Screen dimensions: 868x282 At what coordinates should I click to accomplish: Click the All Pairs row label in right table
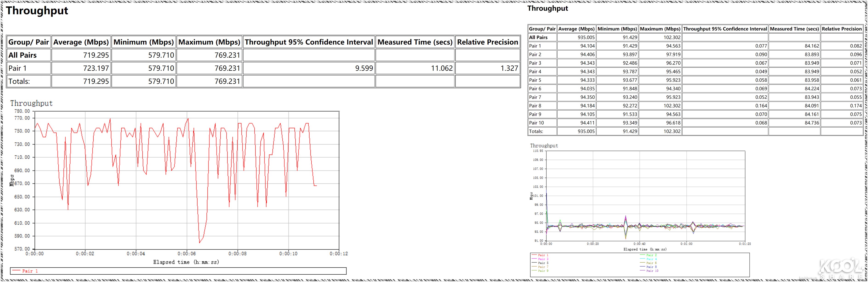click(538, 37)
